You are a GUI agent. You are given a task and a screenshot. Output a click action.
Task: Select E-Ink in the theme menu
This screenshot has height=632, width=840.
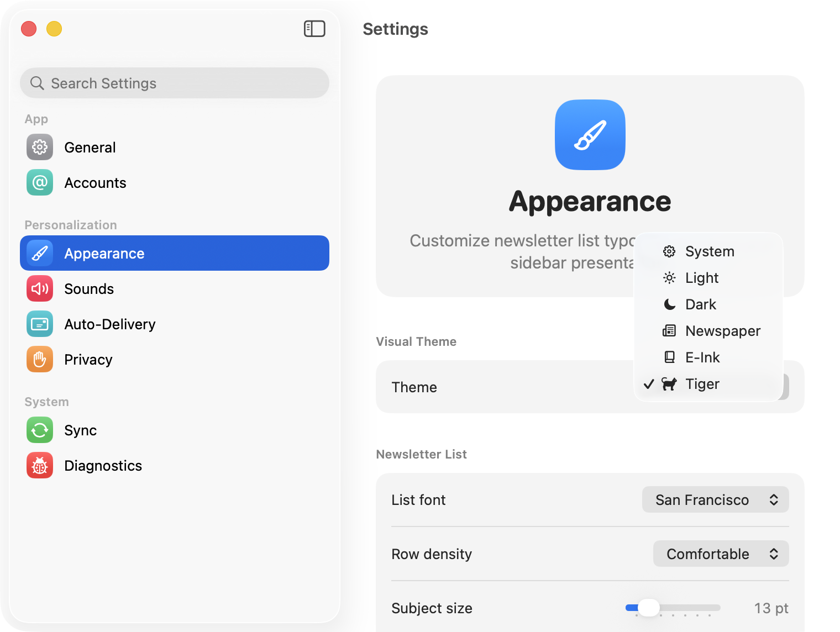click(x=702, y=357)
